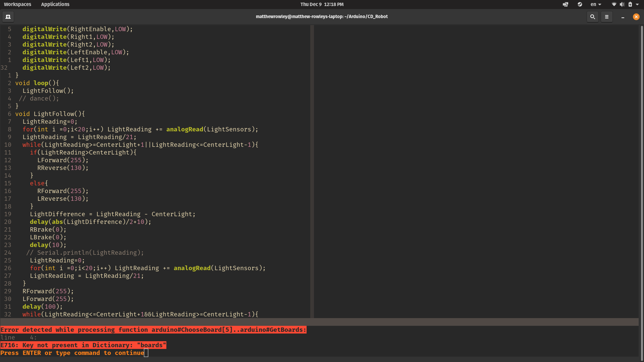Click the terminal window title text

point(322,16)
